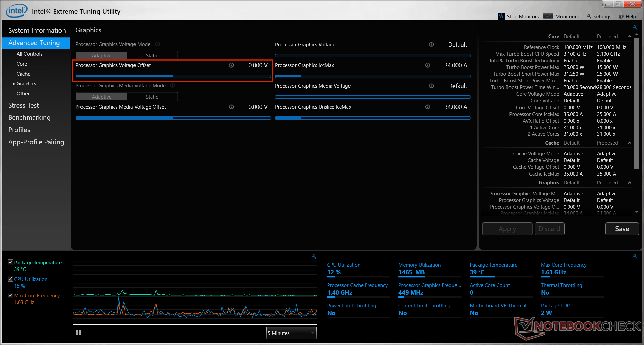Click Processor Graphics IccMax 34.000 A value
This screenshot has height=345, width=644.
(x=455, y=65)
